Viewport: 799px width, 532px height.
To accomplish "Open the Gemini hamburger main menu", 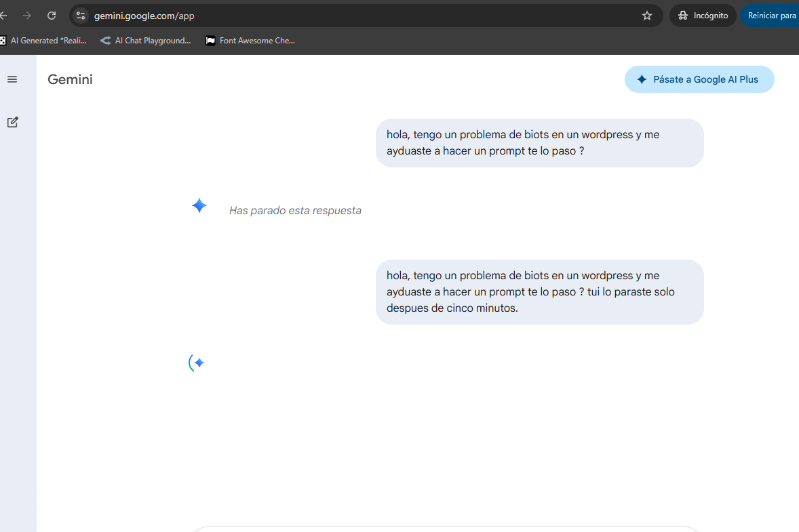I will (x=12, y=79).
